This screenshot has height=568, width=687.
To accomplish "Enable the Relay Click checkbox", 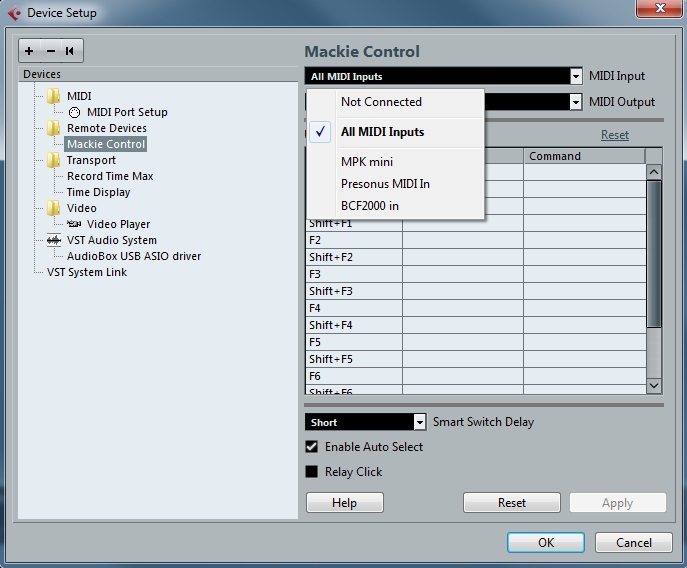I will tap(312, 472).
